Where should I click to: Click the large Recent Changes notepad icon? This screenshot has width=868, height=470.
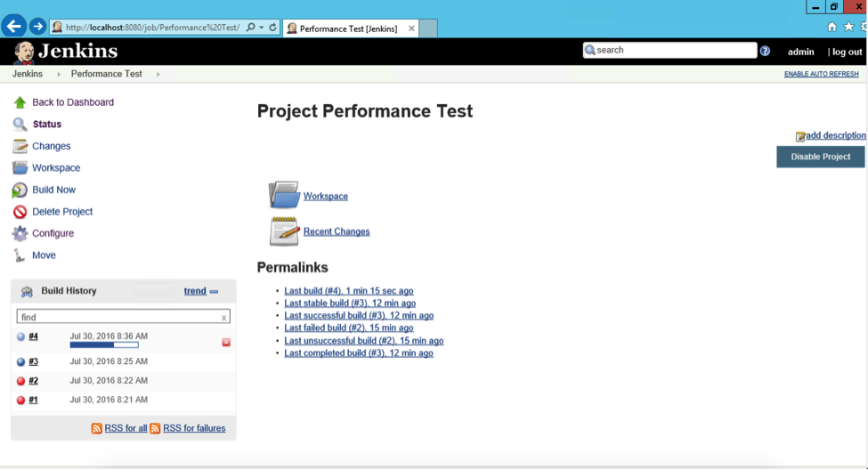point(285,231)
